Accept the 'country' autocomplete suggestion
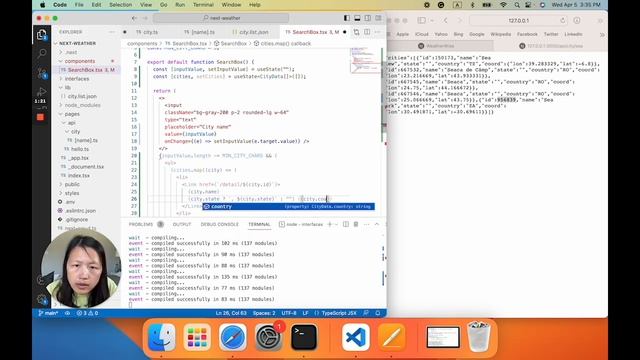This screenshot has height=360, width=640. coord(289,207)
